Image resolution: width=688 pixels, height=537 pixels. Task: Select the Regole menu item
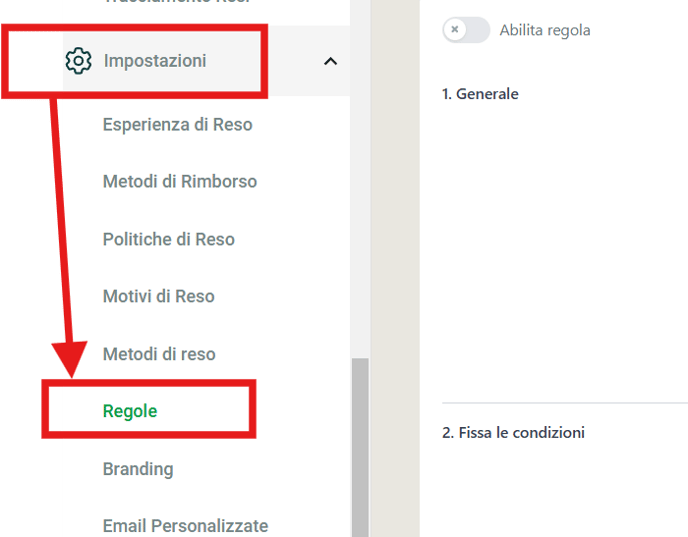coord(130,411)
